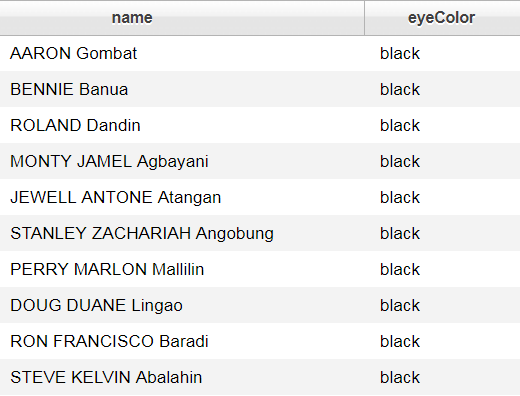Select the BENNIE Banua name cell
The image size is (520, 396).
[x=182, y=89]
